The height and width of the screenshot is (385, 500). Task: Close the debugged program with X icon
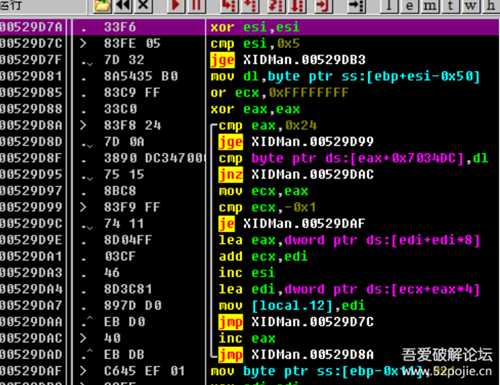[x=144, y=6]
